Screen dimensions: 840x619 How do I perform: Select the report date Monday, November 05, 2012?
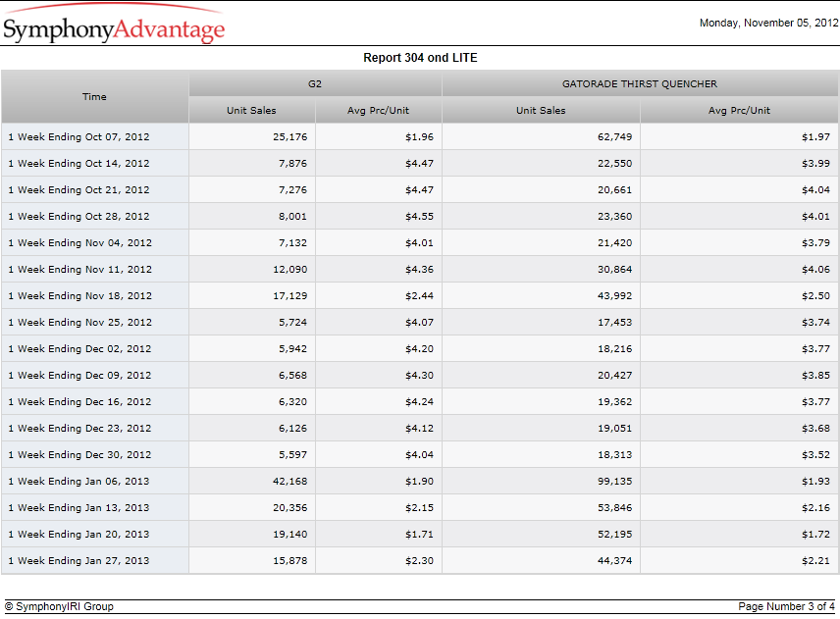tap(768, 23)
